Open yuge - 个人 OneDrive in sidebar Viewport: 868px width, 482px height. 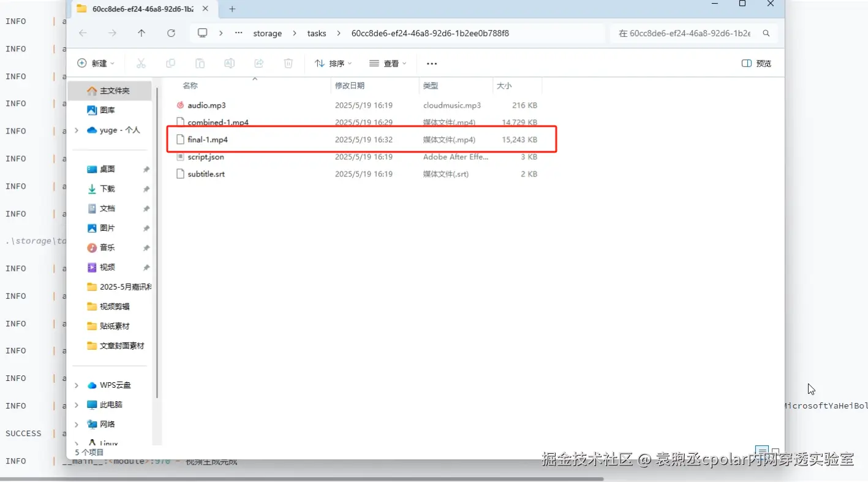click(x=114, y=130)
